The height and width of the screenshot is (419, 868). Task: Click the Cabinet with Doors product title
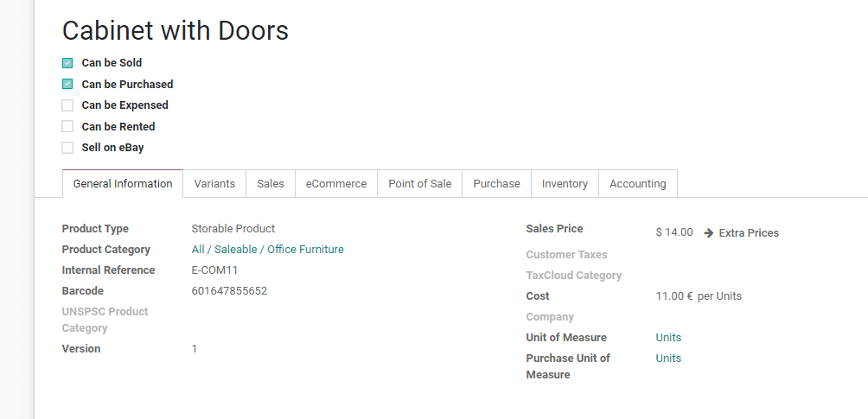click(176, 31)
